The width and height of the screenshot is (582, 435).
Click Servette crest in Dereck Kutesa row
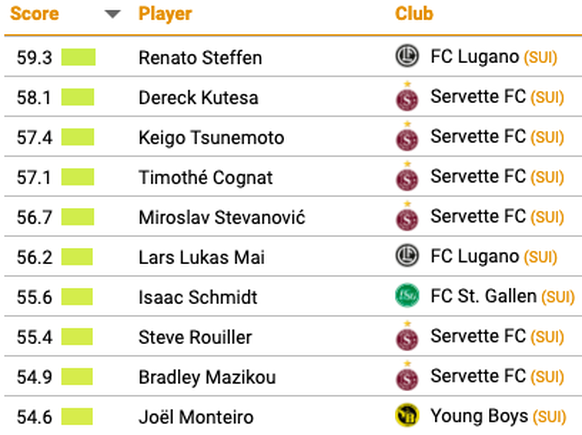[x=407, y=97]
